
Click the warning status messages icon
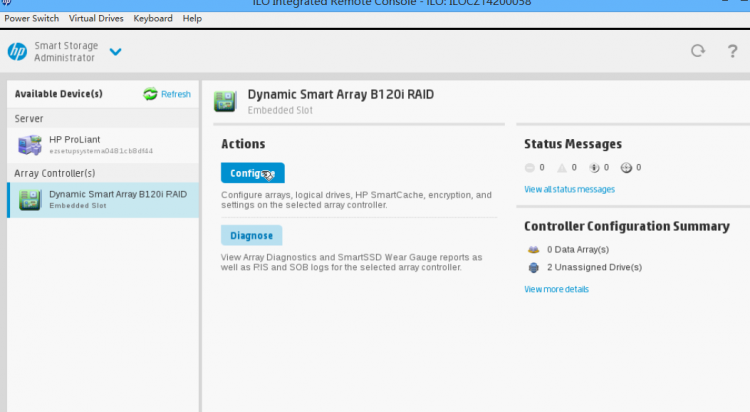[561, 168]
